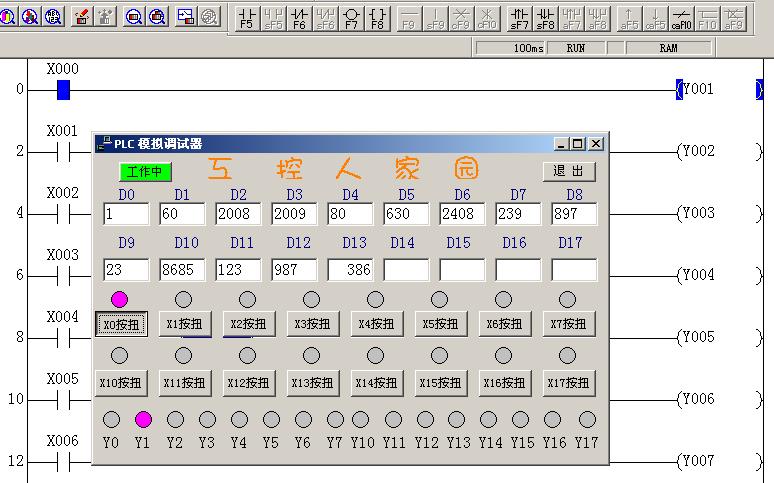This screenshot has width=774, height=483.
Task: Select the X000 contact in ladder diagram
Action: tap(63, 91)
